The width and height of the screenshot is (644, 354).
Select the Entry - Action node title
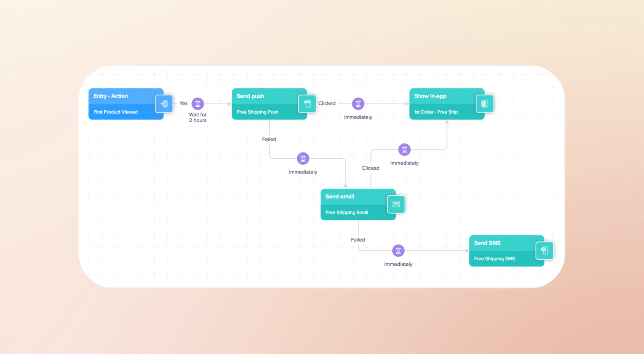(x=111, y=96)
